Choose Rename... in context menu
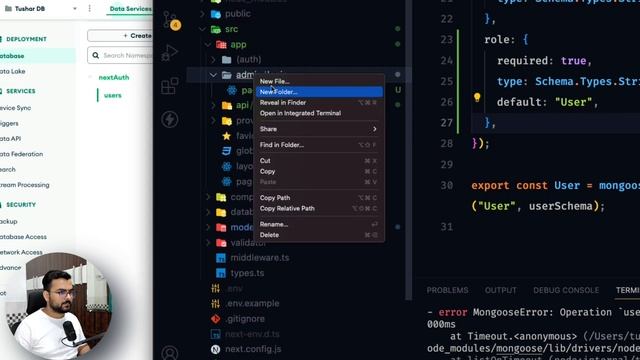Image resolution: width=640 pixels, height=360 pixels. click(x=319, y=224)
